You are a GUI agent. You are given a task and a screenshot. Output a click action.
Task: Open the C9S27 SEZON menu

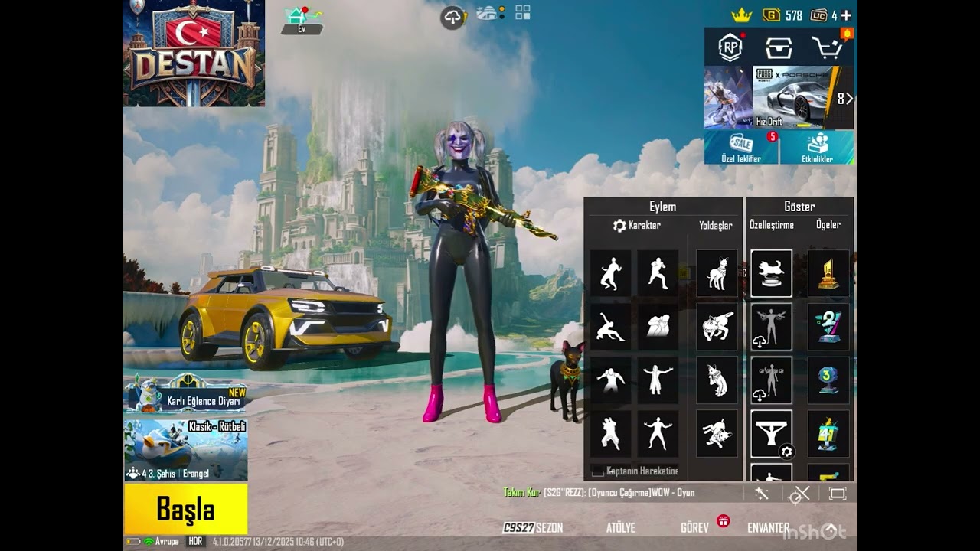533,528
